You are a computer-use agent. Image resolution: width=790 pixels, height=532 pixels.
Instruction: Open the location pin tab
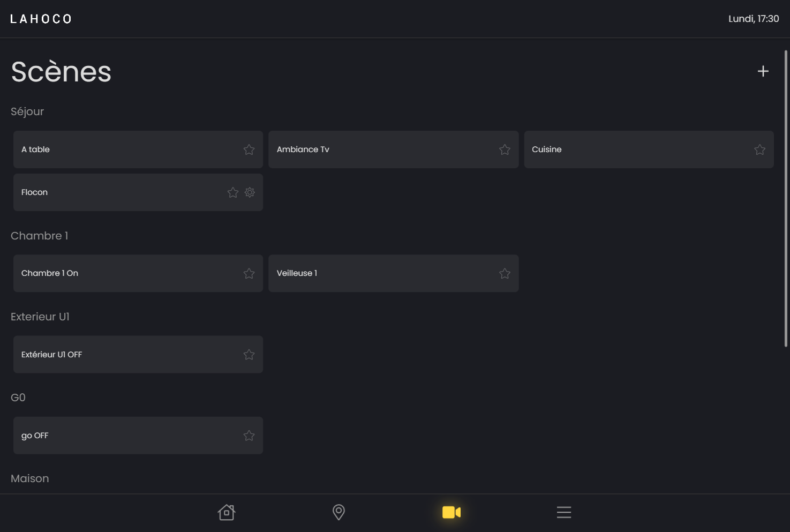click(338, 512)
